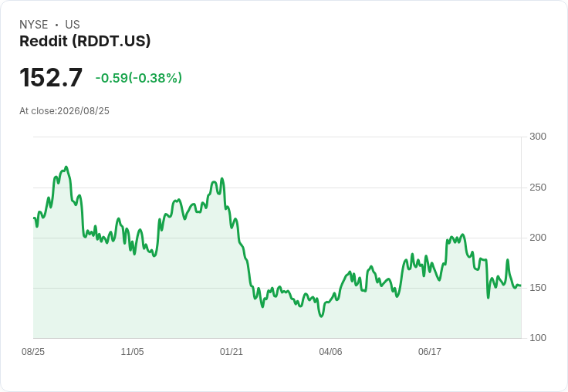Screen dimensions: 568x392
Task: Click the 01/21 date label on x-axis
Action: (231, 351)
